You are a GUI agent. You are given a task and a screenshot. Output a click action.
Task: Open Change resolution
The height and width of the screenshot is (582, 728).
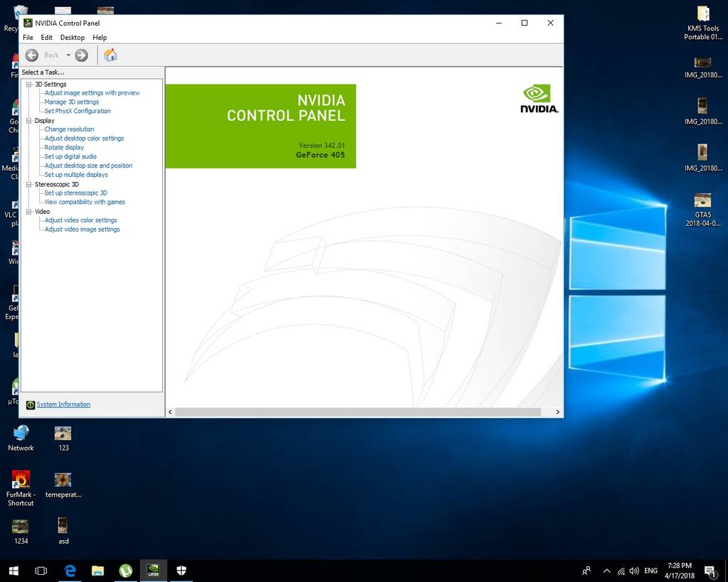(x=69, y=129)
